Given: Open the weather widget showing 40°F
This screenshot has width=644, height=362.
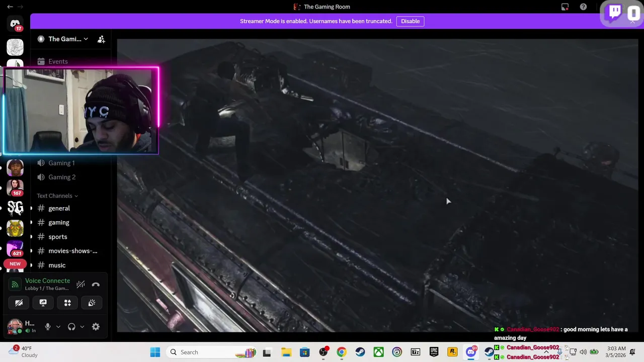Looking at the screenshot, I should coord(24,351).
